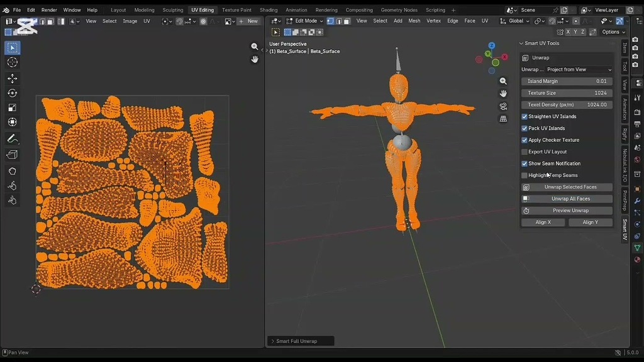The image size is (644, 362).
Task: Enable face select mode in 3D viewport
Action: coord(347,21)
